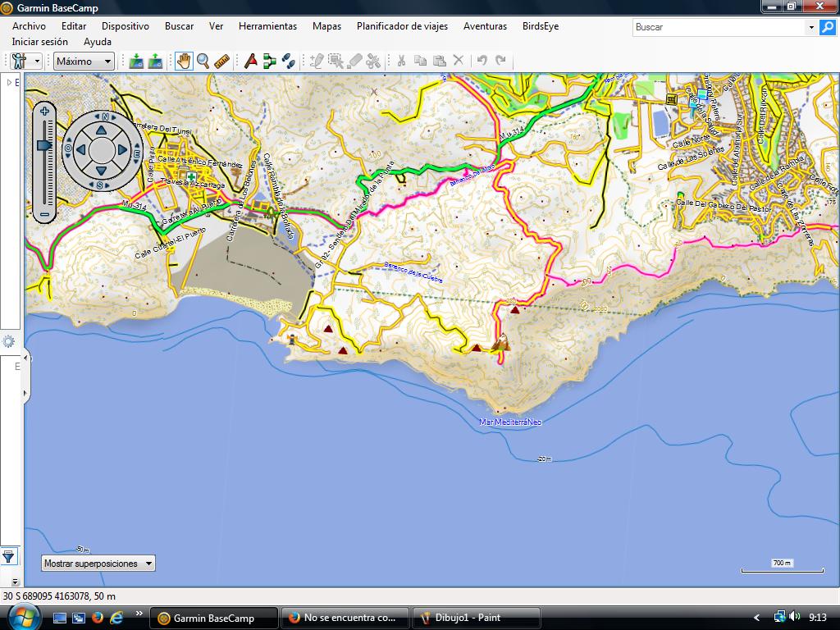Open the Ver menu
The width and height of the screenshot is (840, 630).
[x=216, y=25]
